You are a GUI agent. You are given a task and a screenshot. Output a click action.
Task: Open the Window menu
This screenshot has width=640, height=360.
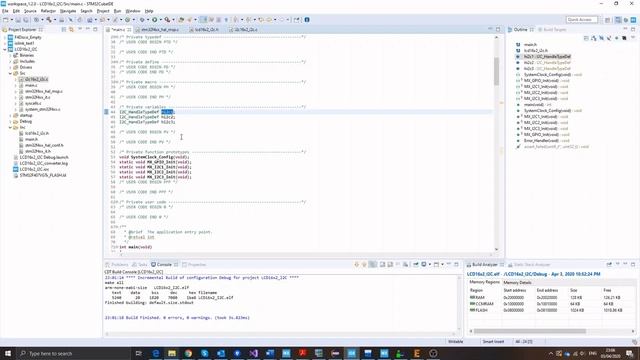133,11
